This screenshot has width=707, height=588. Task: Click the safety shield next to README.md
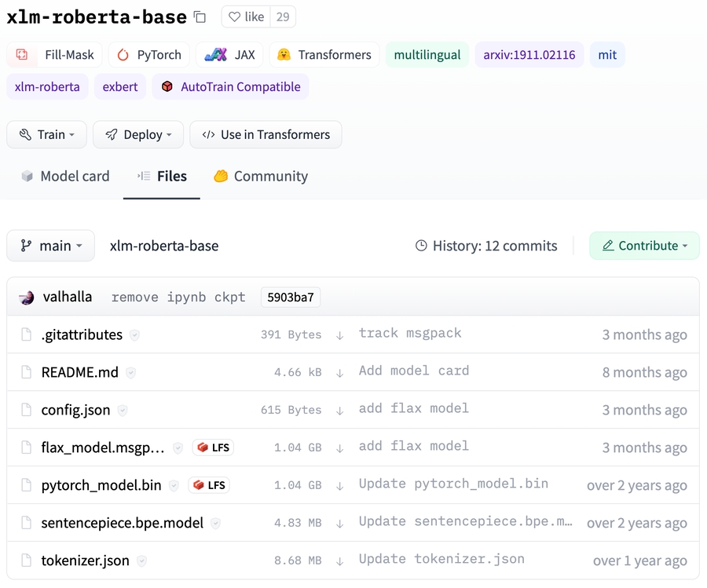pyautogui.click(x=131, y=373)
